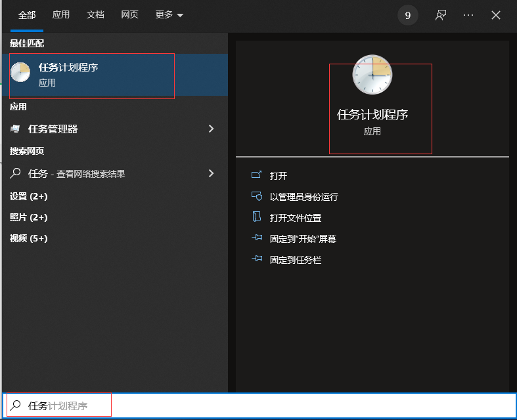Open 任务计划程序 best match result

[115, 75]
